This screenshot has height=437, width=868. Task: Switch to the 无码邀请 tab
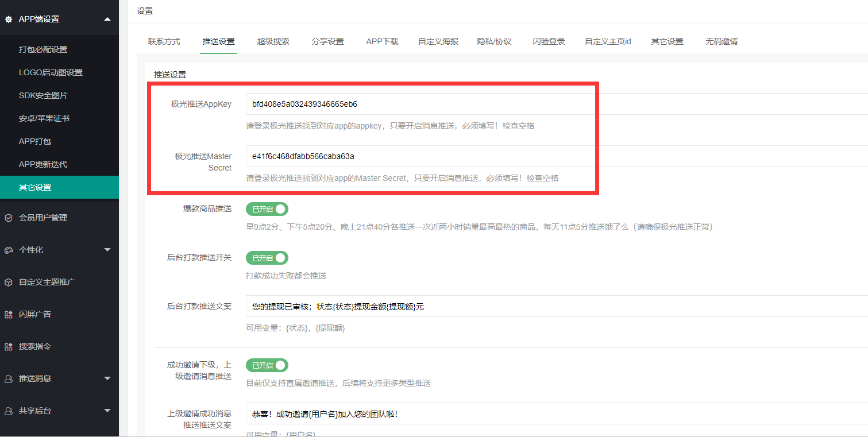[x=722, y=41]
